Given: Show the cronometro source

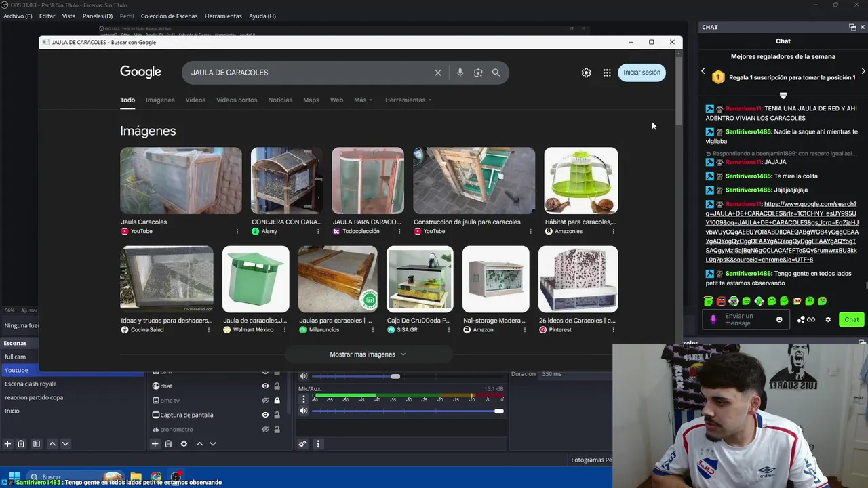Looking at the screenshot, I should [x=265, y=429].
